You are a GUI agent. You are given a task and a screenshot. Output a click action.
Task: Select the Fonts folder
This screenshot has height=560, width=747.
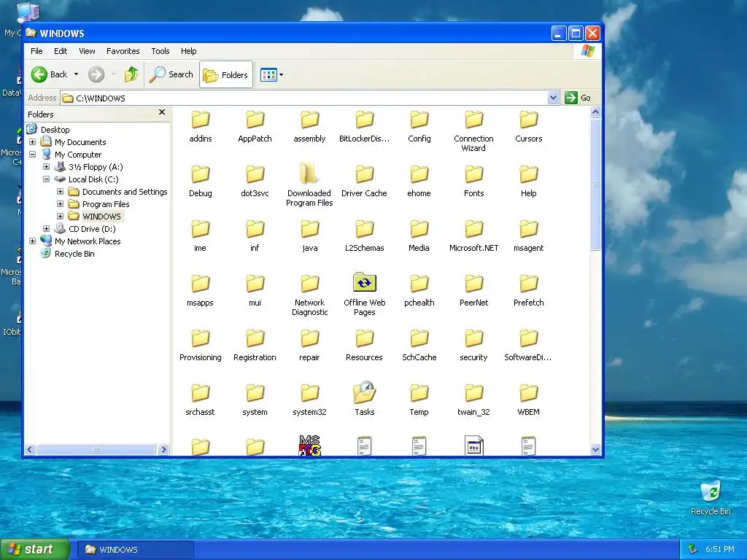pos(474,182)
